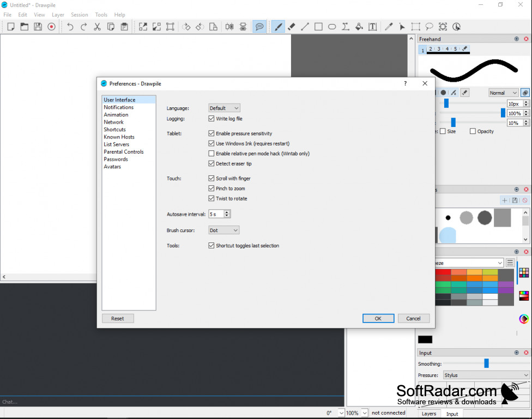
Task: Click the add brush preset plus icon
Action: [504, 201]
